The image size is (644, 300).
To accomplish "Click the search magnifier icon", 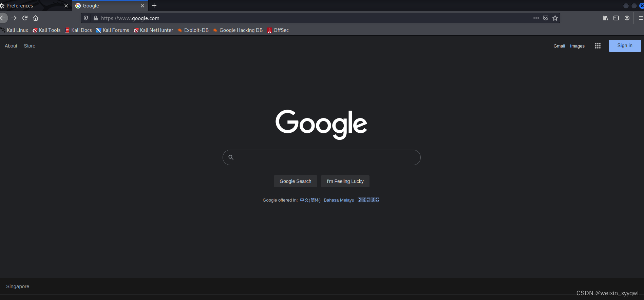I will 231,157.
